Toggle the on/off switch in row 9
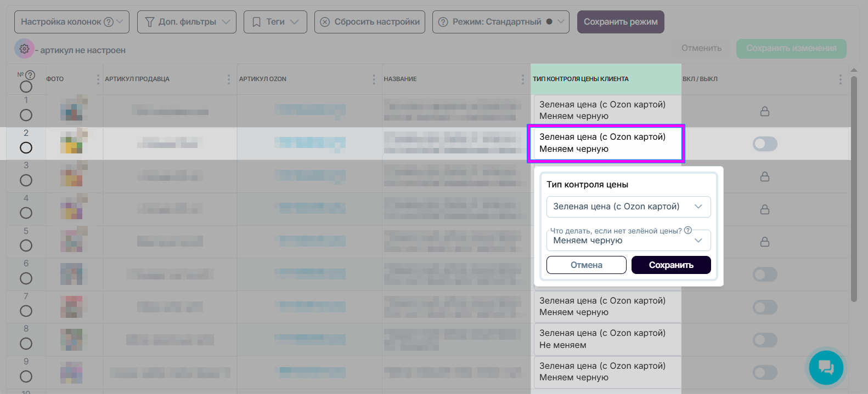The height and width of the screenshot is (394, 868). 765,373
